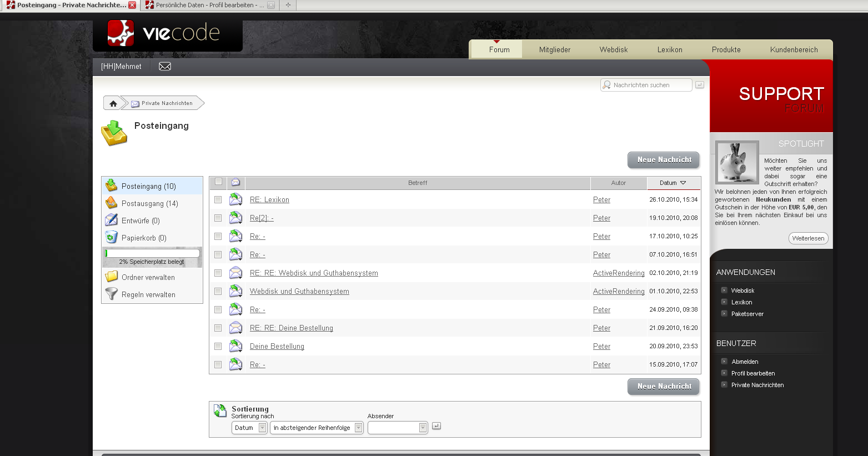Expand the 'in absteigender Reihenfolge' dropdown
This screenshot has width=868, height=456.
tap(317, 428)
